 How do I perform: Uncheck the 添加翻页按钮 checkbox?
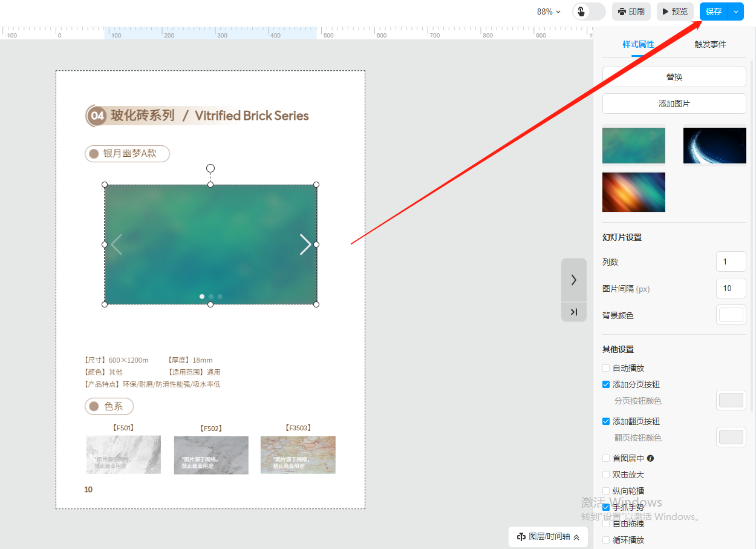606,421
